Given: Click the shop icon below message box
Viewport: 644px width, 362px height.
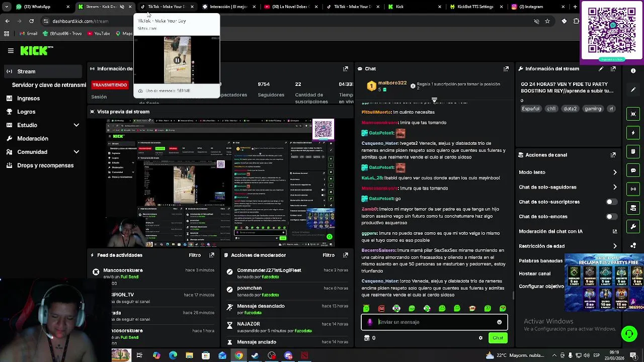Looking at the screenshot, I should 367,338.
